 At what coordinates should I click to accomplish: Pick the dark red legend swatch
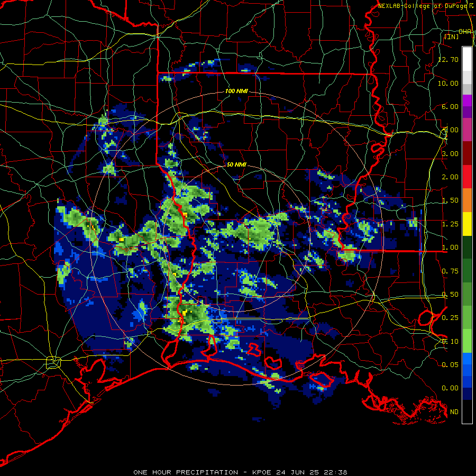(467, 153)
